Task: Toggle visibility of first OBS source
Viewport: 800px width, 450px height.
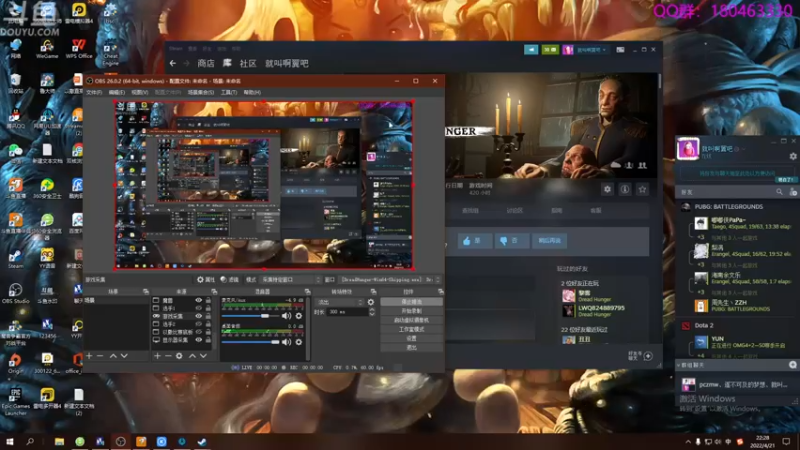Action: point(198,301)
